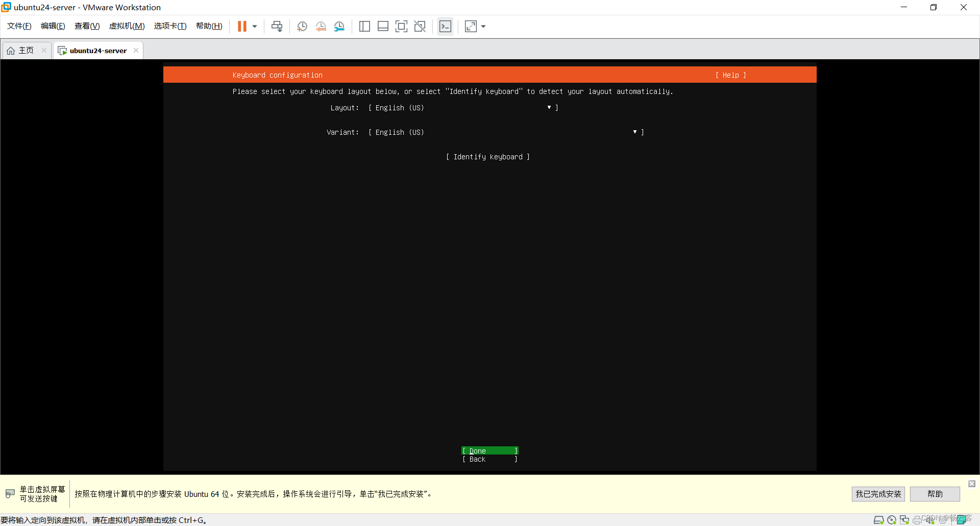Select the Identify keyboard option
Viewport: 980px width, 526px height.
pos(487,157)
